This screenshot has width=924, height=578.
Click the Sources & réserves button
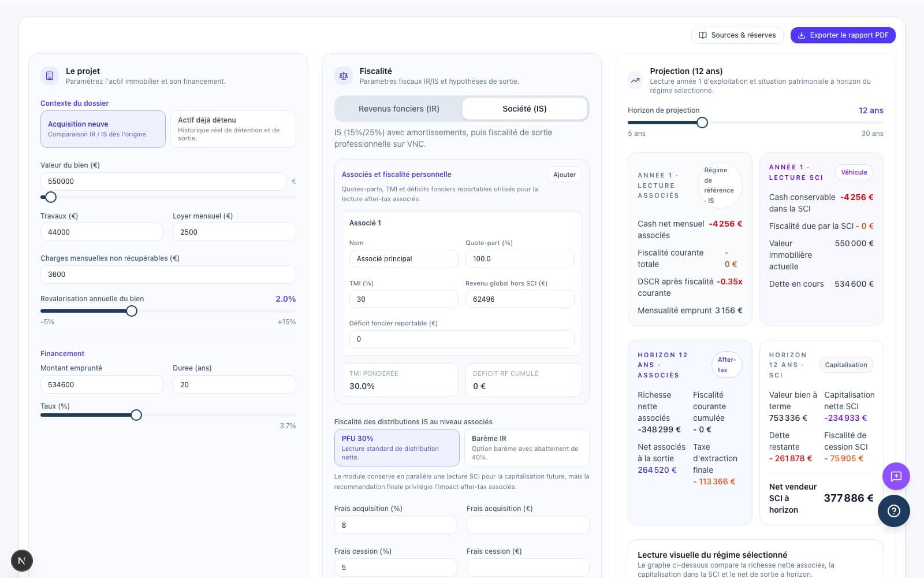[x=737, y=35]
